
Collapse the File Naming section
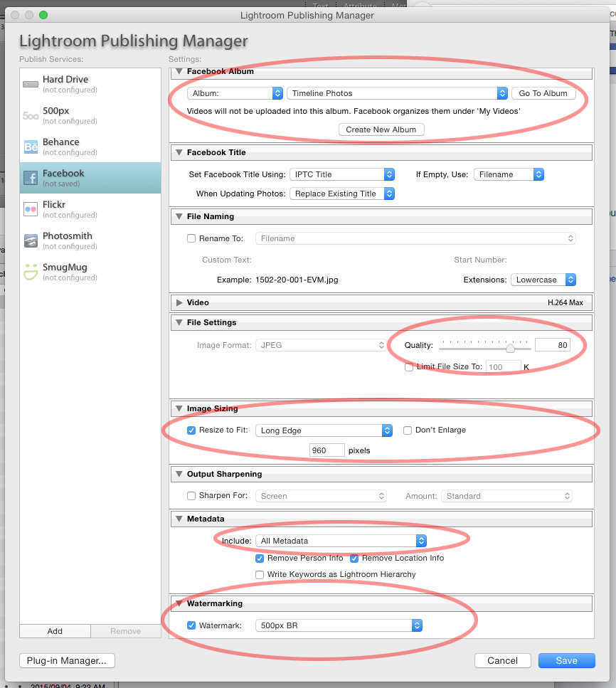coord(179,216)
